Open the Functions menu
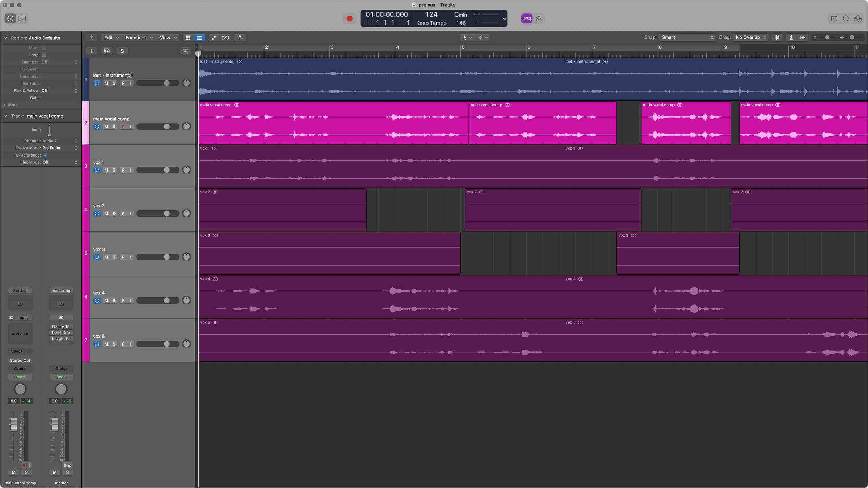 [139, 38]
